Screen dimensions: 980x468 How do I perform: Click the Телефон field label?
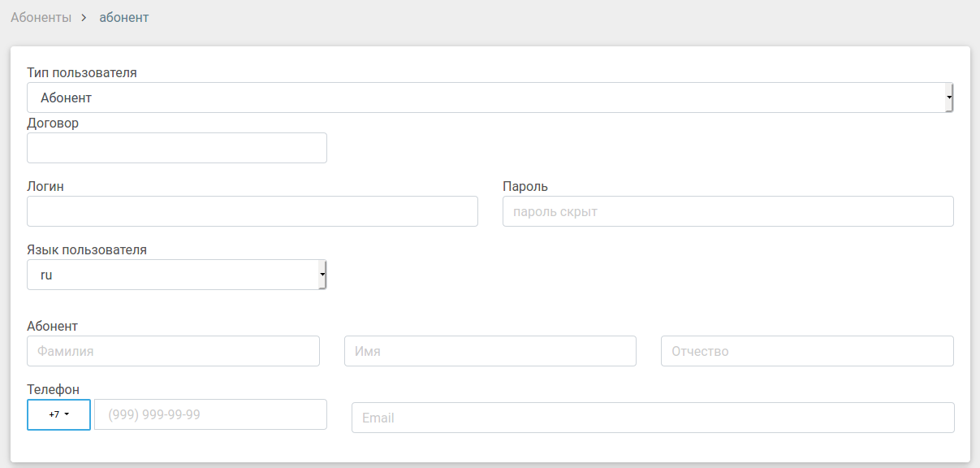pyautogui.click(x=54, y=390)
